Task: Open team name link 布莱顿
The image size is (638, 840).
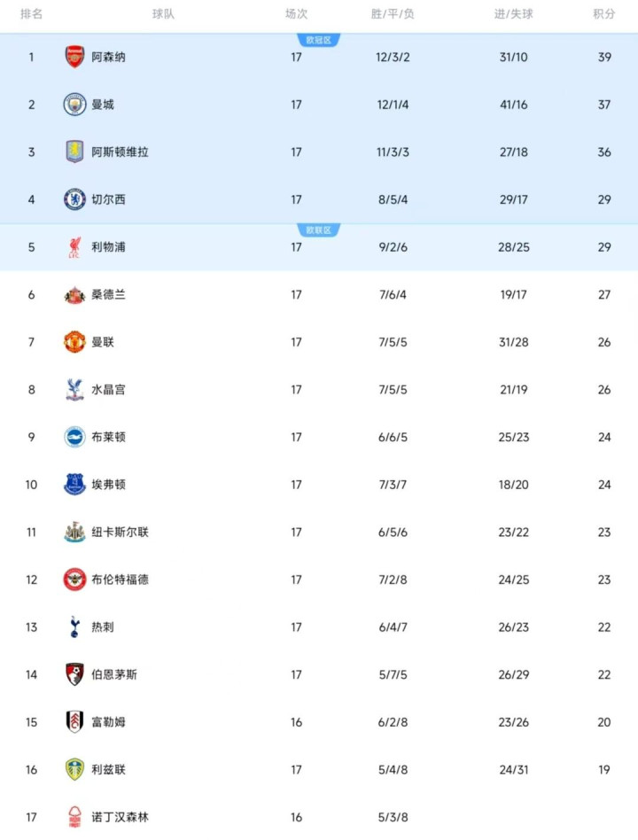Action: (108, 437)
